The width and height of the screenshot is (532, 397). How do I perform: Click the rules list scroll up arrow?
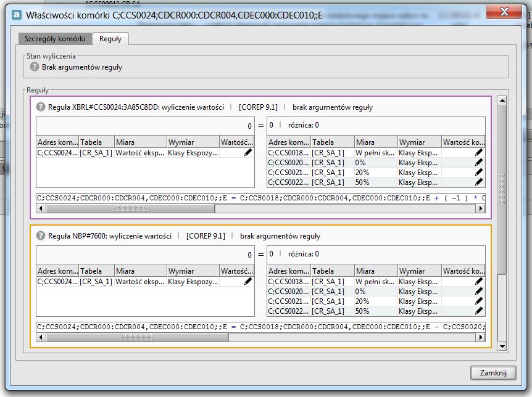[502, 100]
